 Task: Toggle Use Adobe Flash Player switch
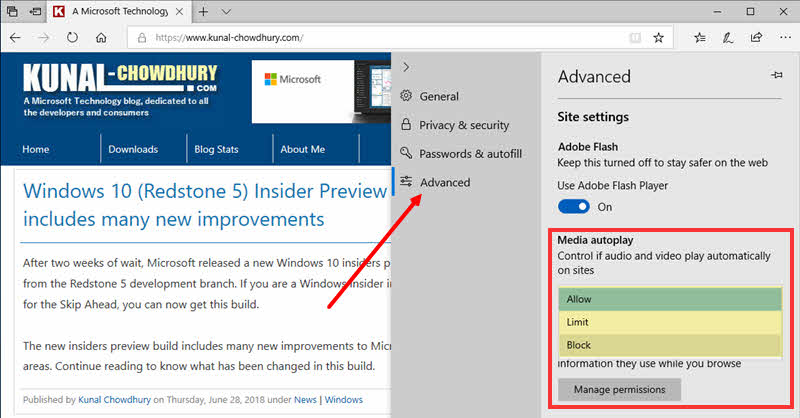click(573, 207)
